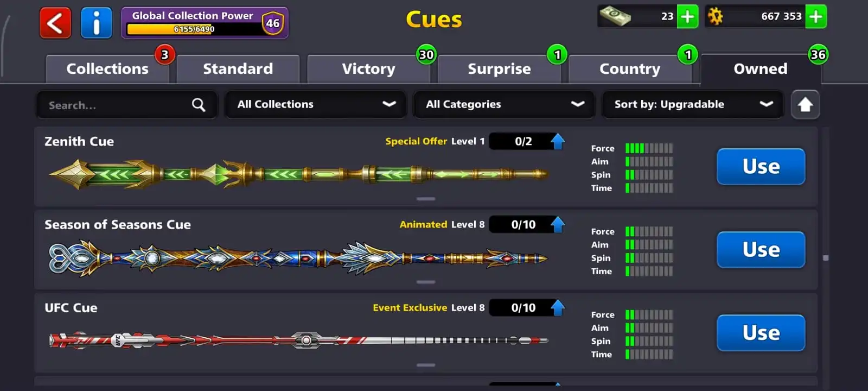Focus the Search input field
Image resolution: width=868 pixels, height=391 pixels.
126,104
